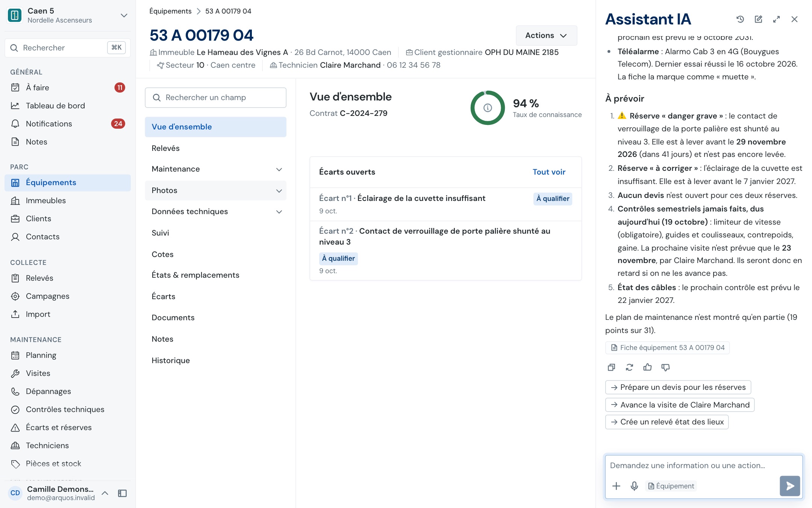
Task: Click Tout voir for open écarts
Action: [x=549, y=172]
